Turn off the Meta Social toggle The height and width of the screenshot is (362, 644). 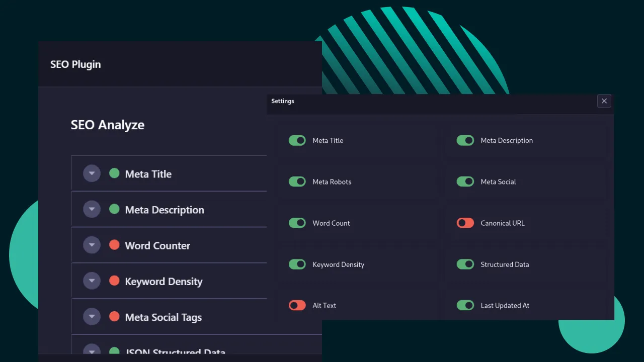tap(465, 182)
